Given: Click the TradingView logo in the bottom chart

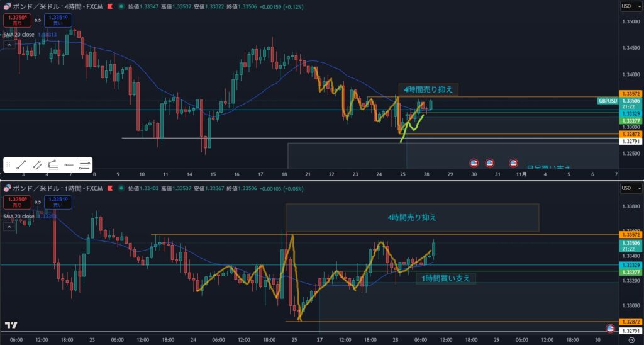Looking at the screenshot, I should point(11,325).
